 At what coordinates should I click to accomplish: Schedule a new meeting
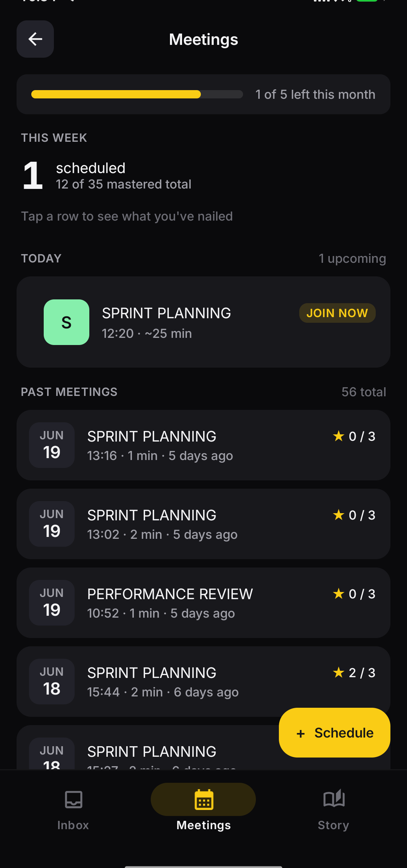point(335,733)
